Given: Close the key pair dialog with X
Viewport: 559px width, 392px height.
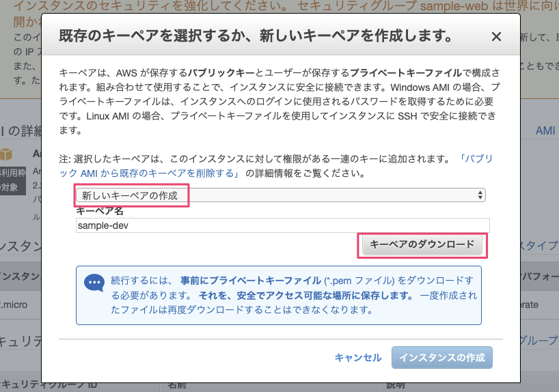Looking at the screenshot, I should [x=496, y=37].
